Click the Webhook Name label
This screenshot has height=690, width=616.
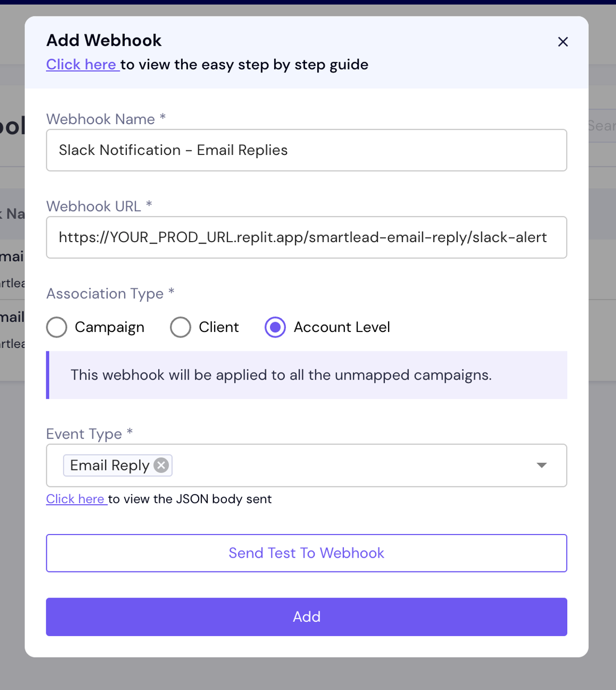pyautogui.click(x=100, y=119)
